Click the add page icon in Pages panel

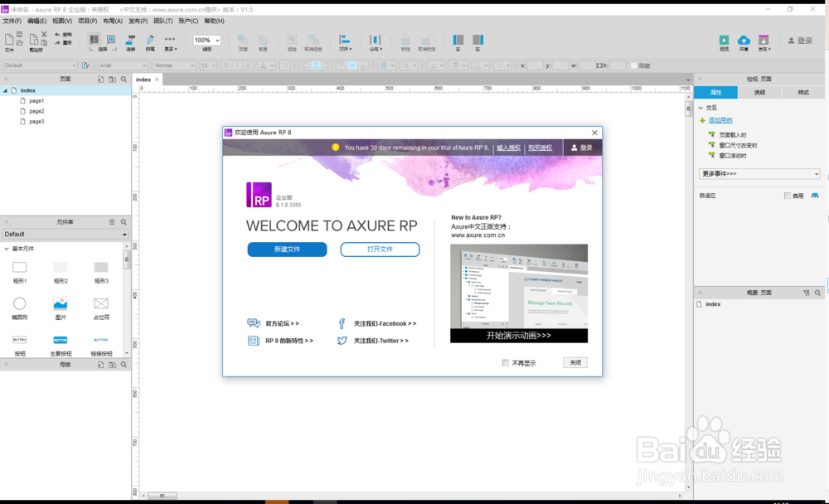100,80
